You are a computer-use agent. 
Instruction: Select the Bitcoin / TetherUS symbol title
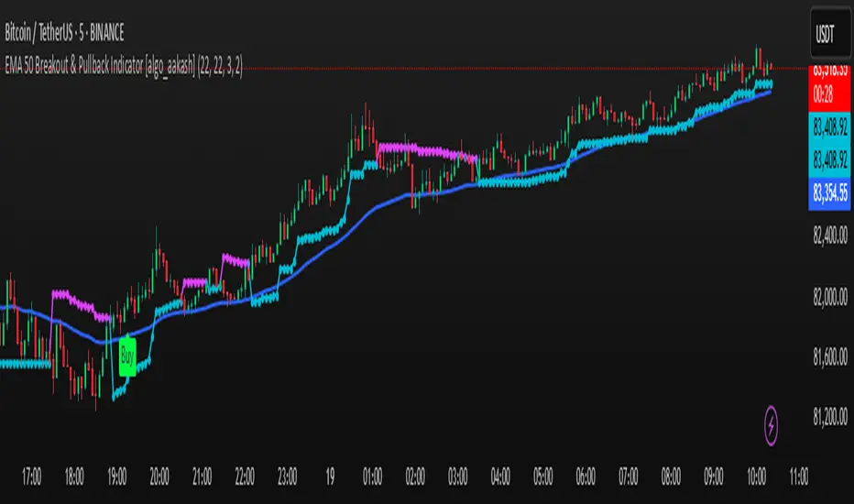[64, 33]
